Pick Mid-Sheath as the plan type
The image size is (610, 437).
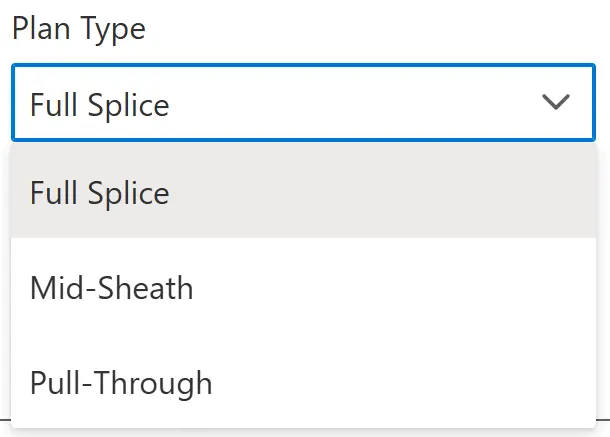tap(111, 289)
